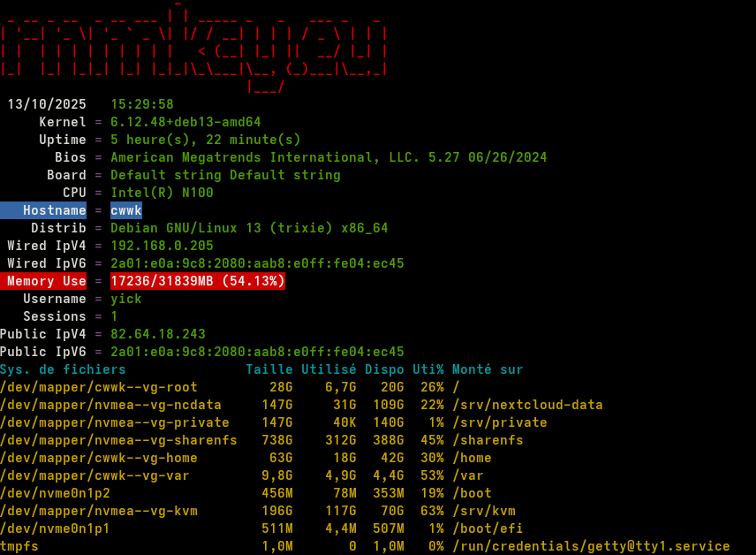Click the time 15:29:58
The image size is (756, 555).
(x=141, y=104)
